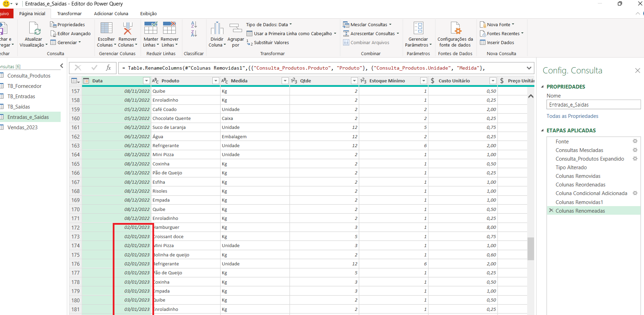
Task: Delete the Colunas Renomeadas step
Action: pyautogui.click(x=551, y=210)
